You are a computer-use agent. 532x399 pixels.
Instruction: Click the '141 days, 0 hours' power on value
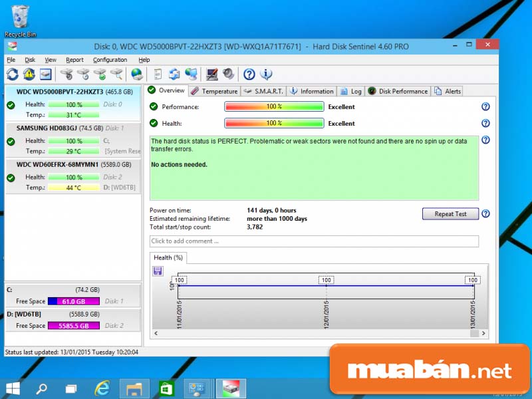pyautogui.click(x=271, y=210)
